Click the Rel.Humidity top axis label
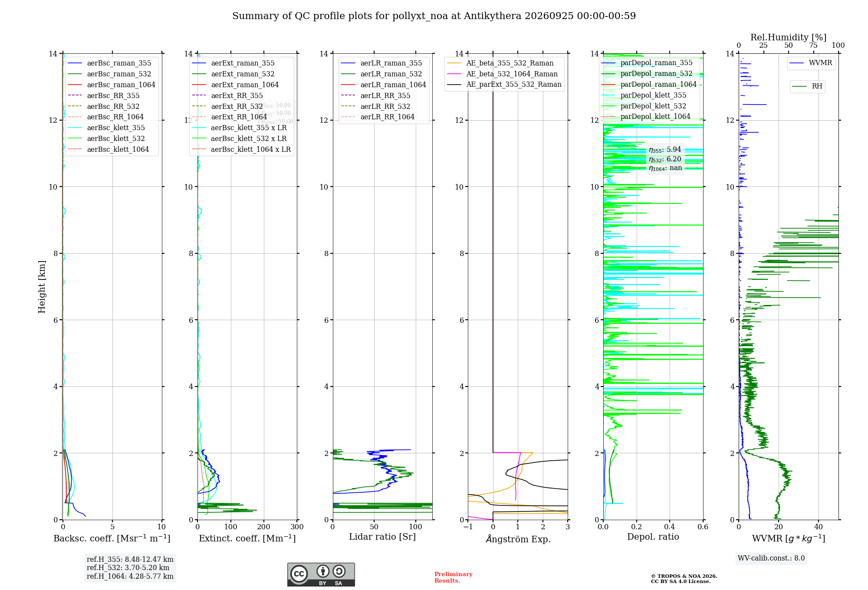 [789, 37]
